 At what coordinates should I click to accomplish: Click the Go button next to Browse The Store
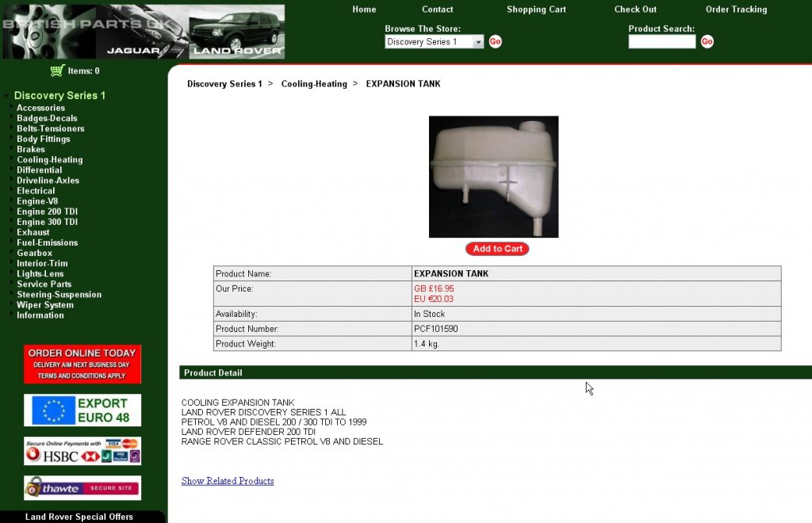(495, 41)
